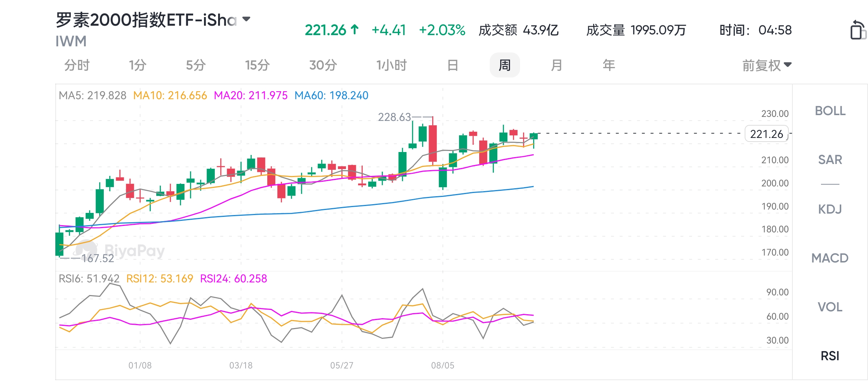This screenshot has height=391, width=868.
Task: Click the 时间: 04:58 timestamp
Action: [x=756, y=30]
